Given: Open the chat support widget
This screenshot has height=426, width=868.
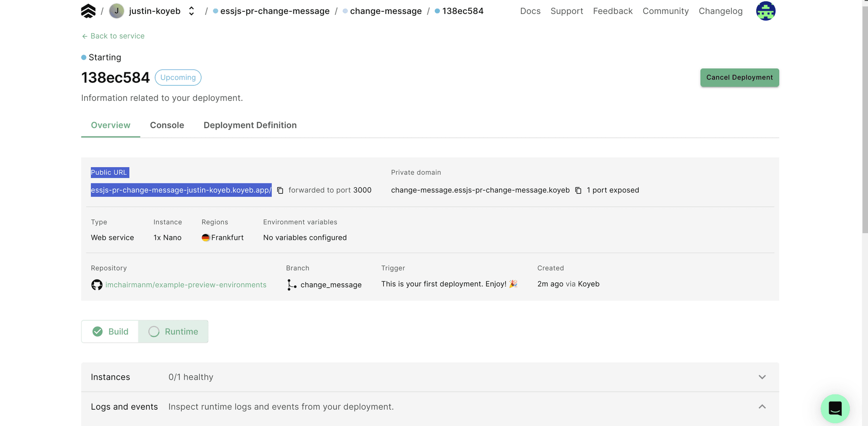Looking at the screenshot, I should (x=835, y=408).
